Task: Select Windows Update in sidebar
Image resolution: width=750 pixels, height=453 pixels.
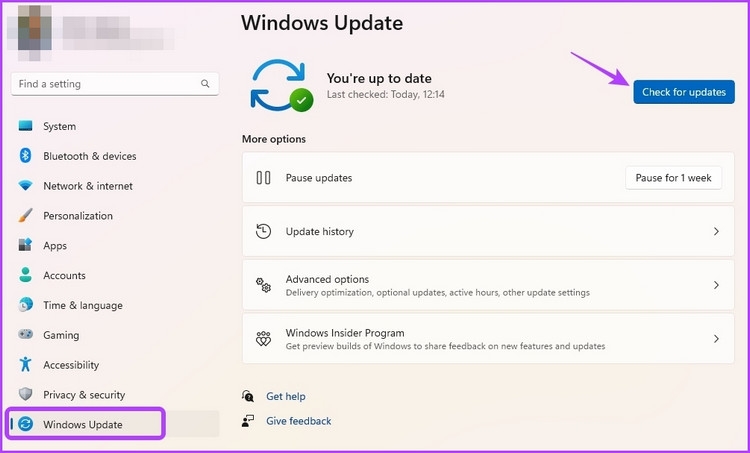Action: (115, 424)
